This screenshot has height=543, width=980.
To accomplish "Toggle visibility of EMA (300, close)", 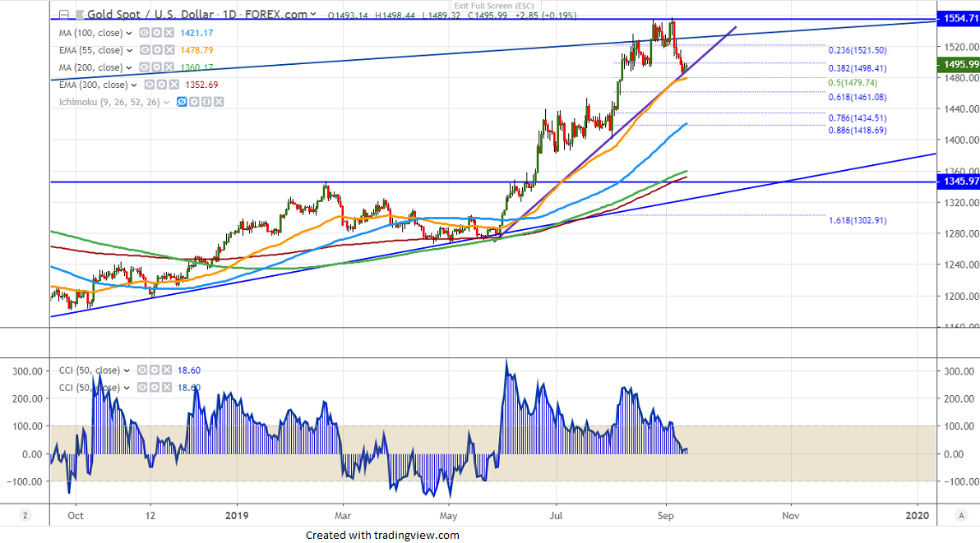I will 150,85.
